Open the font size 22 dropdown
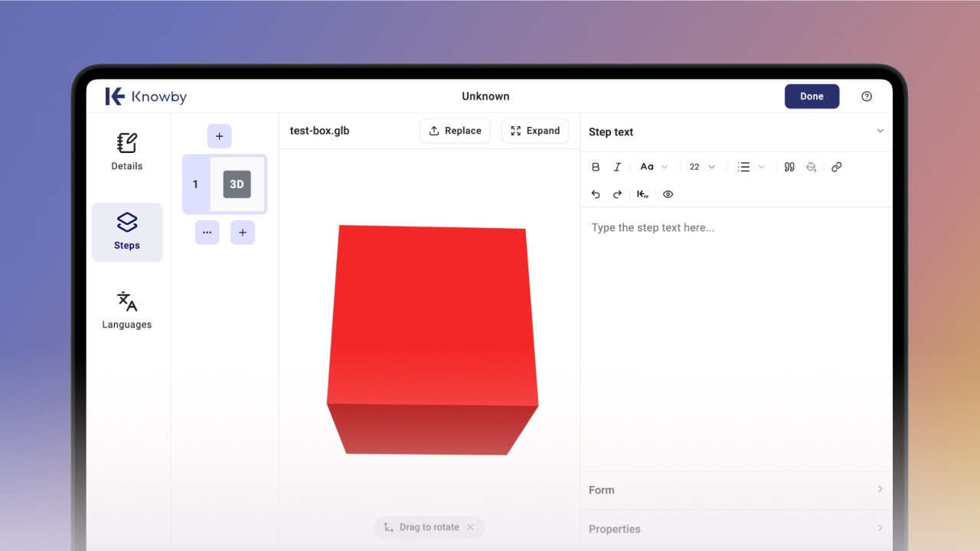 pos(702,167)
